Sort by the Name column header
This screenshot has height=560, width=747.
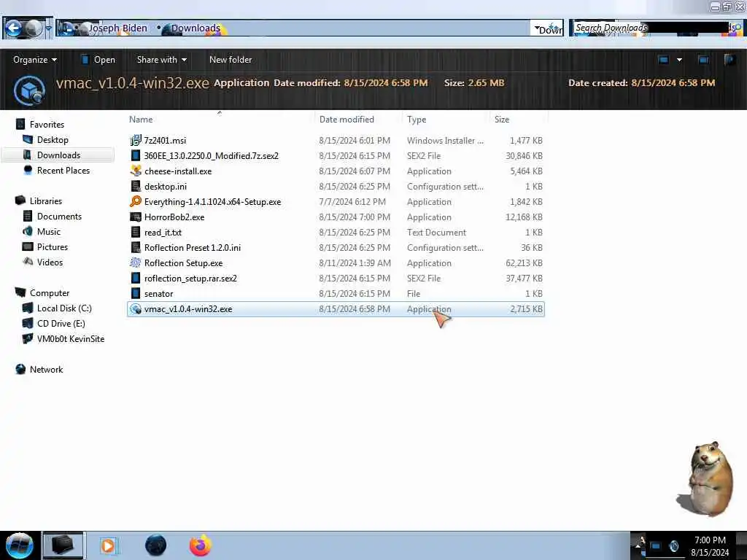tap(141, 120)
